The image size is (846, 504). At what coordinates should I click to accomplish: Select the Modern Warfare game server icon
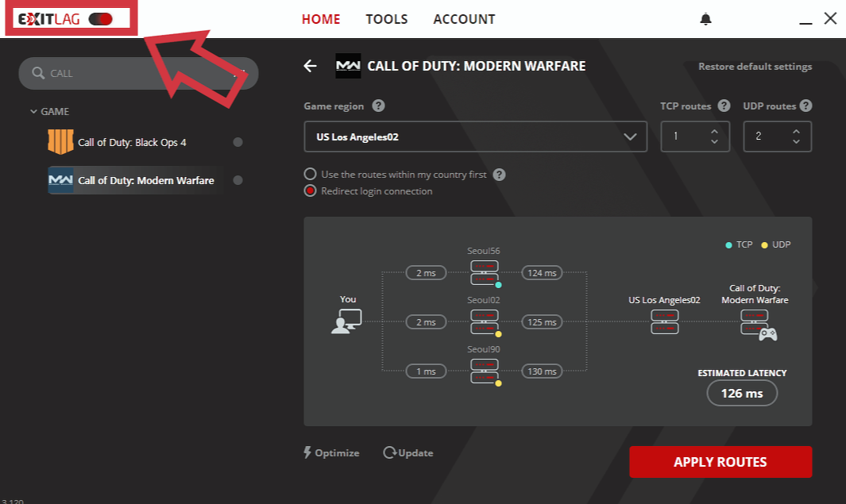[758, 325]
